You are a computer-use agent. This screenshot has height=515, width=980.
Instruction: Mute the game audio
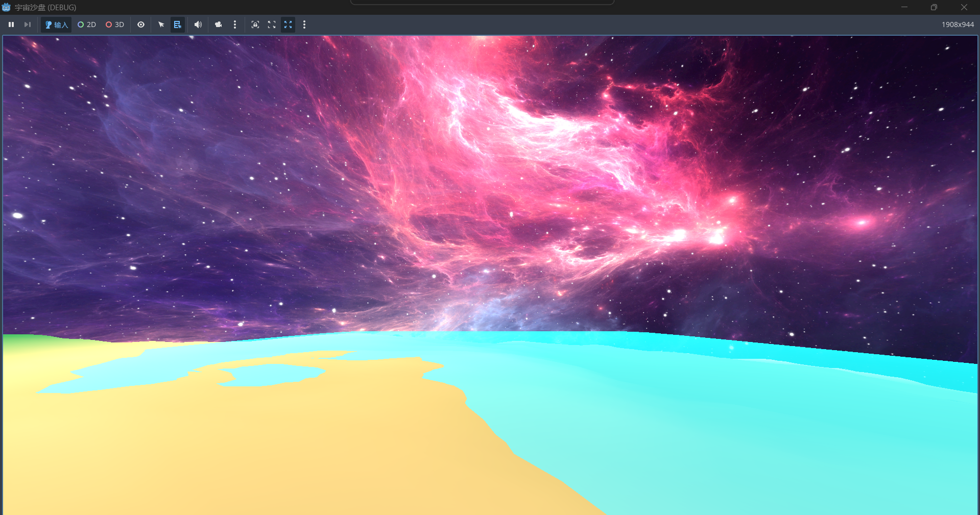click(198, 24)
